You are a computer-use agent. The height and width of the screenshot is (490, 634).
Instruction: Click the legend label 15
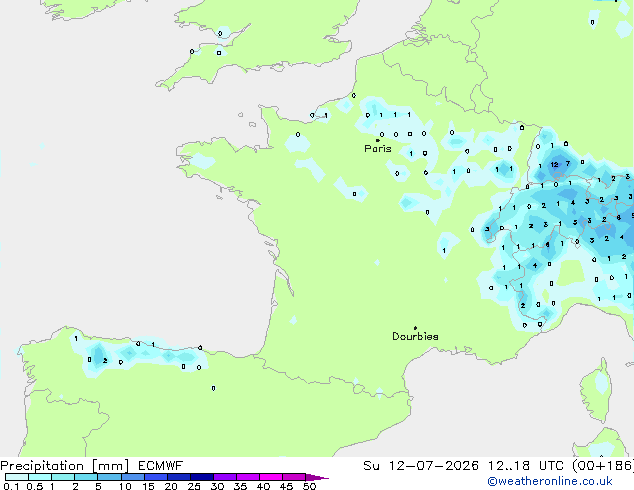pos(148,486)
